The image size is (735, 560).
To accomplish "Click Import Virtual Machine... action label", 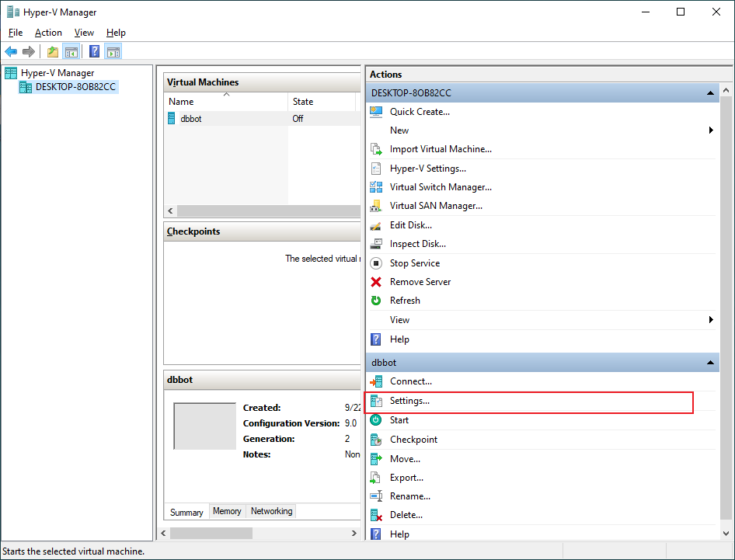I will tap(441, 149).
